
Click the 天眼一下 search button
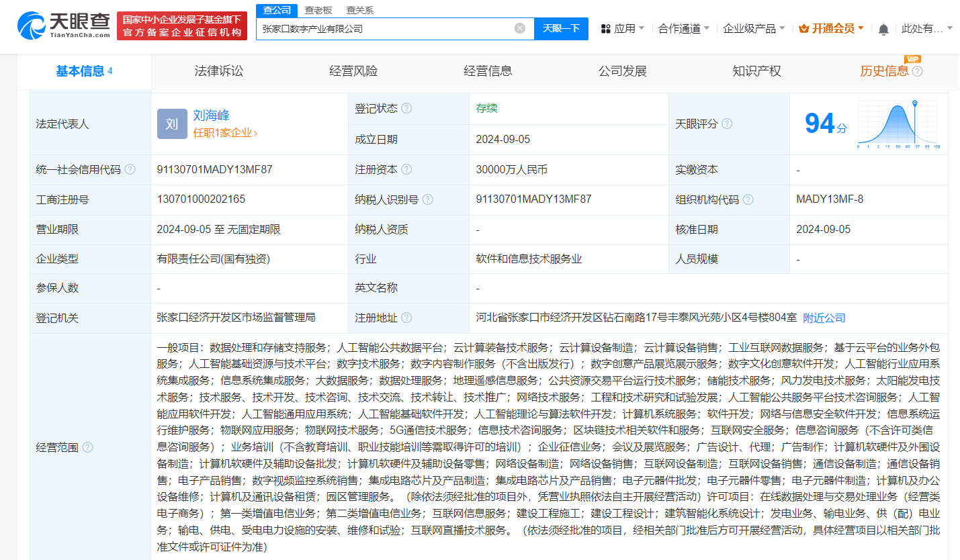(561, 28)
